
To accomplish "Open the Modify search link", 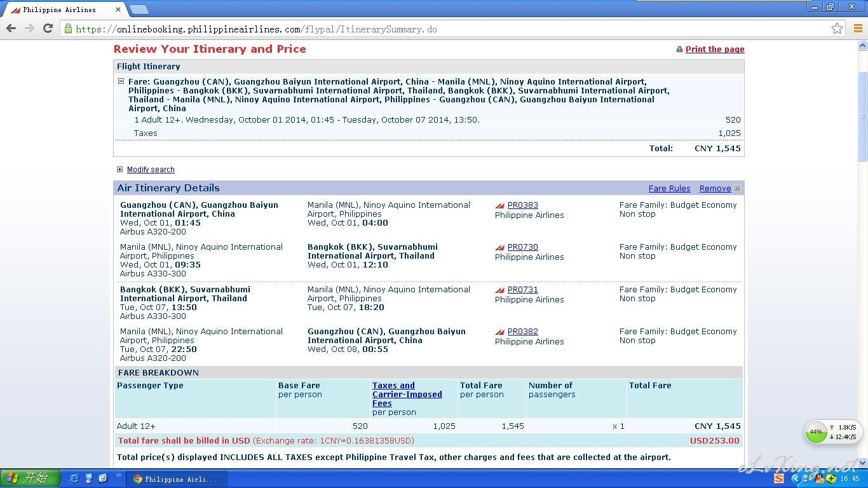I will pos(151,170).
